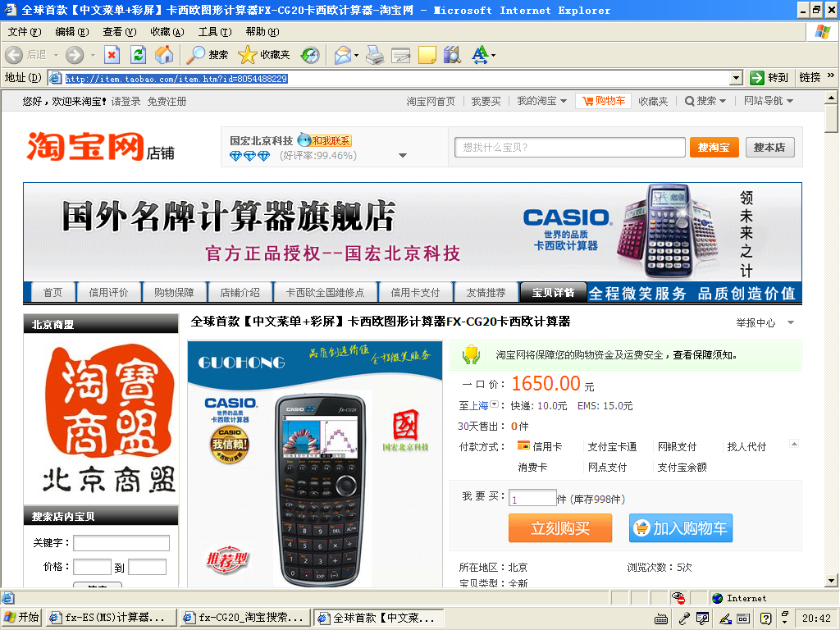Stop page loading with the red X icon
The width and height of the screenshot is (840, 630).
112,55
